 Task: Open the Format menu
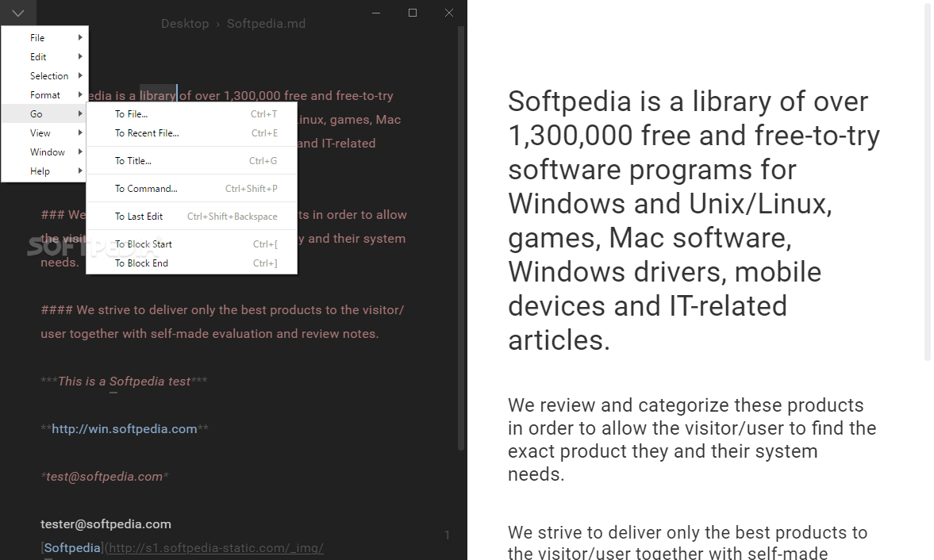44,94
